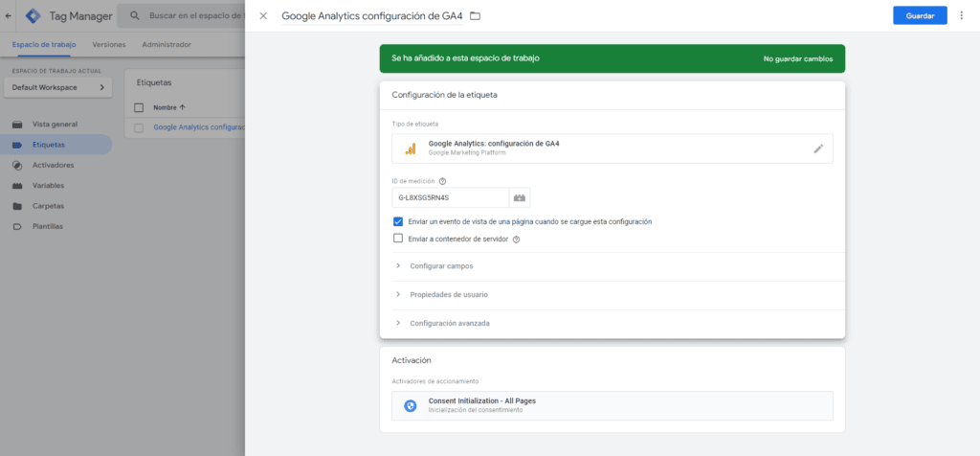The width and height of the screenshot is (980, 456).
Task: Click the Variables brick icon
Action: coord(17,186)
